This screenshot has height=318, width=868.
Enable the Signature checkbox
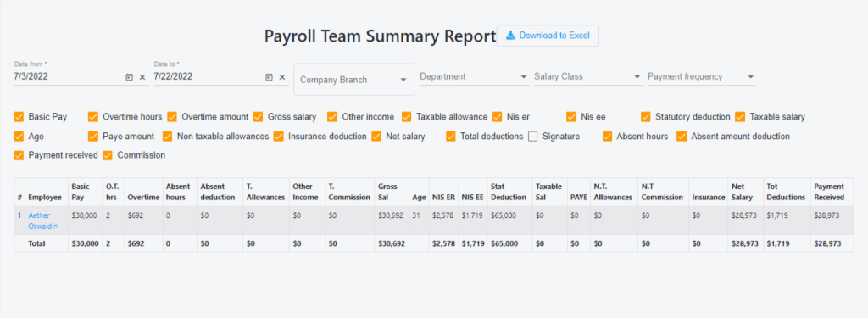(533, 137)
